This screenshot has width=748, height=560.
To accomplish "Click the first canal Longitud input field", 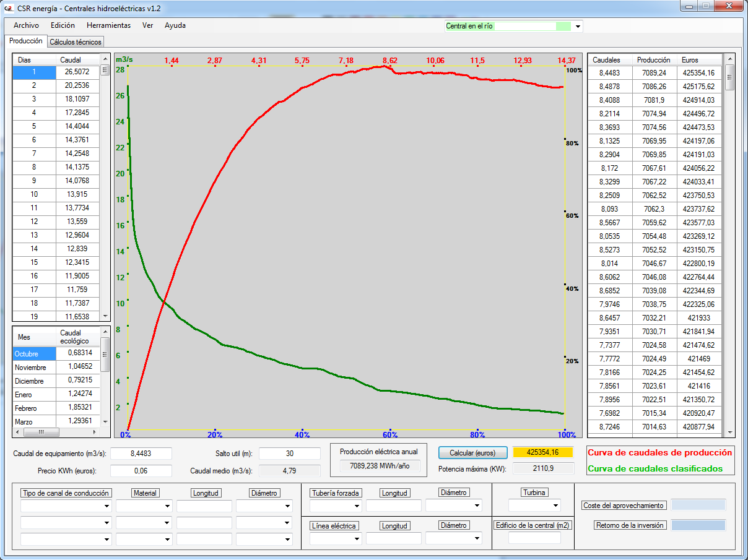I will coord(204,506).
